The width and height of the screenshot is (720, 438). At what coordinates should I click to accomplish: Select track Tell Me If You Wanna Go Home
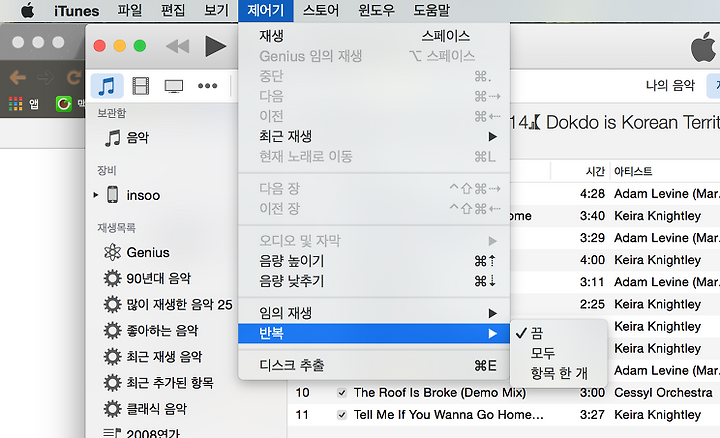click(x=449, y=415)
